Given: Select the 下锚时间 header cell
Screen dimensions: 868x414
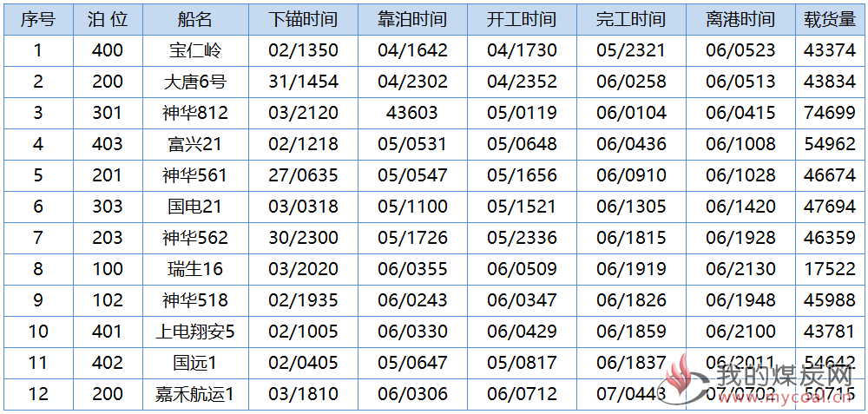Looking at the screenshot, I should 303,19.
